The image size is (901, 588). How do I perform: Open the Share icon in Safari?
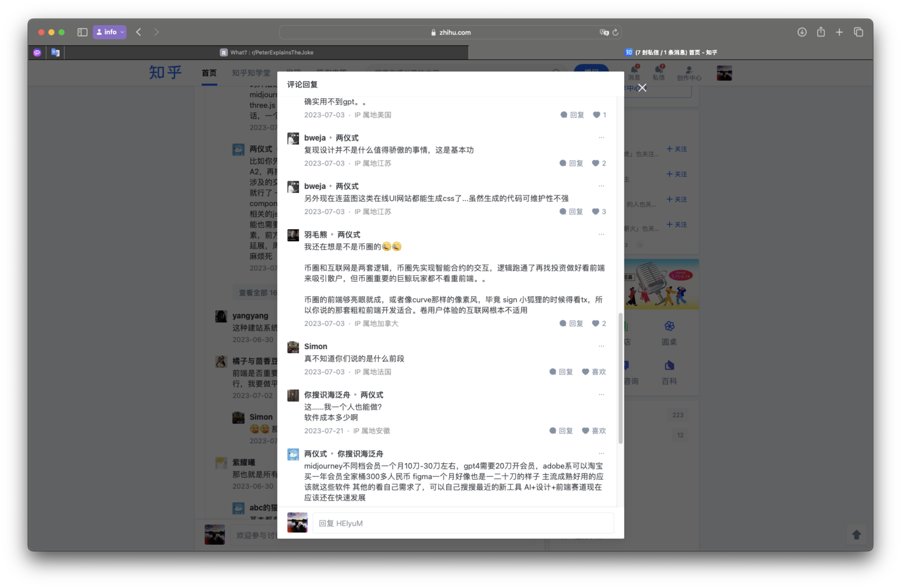point(820,32)
